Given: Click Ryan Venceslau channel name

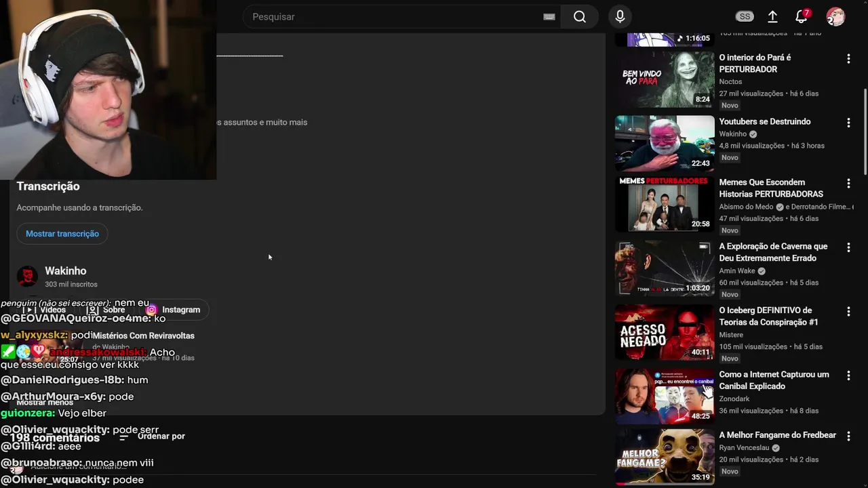Looking at the screenshot, I should click(744, 448).
